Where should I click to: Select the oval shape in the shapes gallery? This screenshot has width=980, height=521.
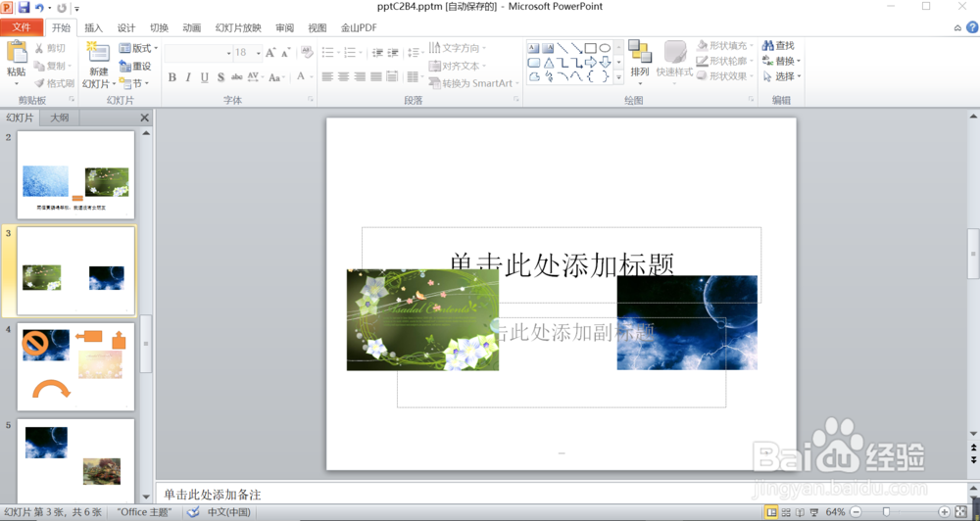pyautogui.click(x=605, y=48)
